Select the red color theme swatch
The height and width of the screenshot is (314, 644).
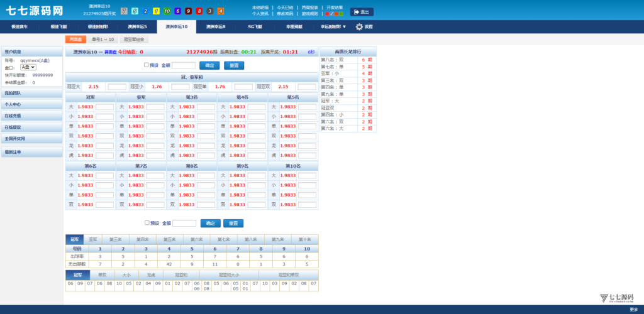(x=328, y=13)
